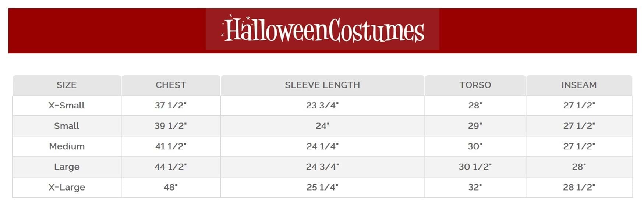Screen dimensions: 644x210
Task: Click the CHEST column header
Action: point(171,85)
